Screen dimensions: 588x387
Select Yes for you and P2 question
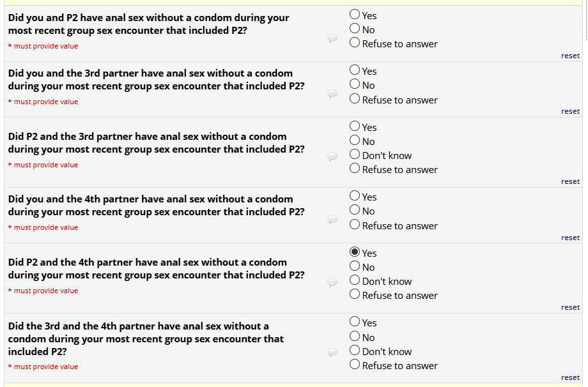(x=355, y=15)
